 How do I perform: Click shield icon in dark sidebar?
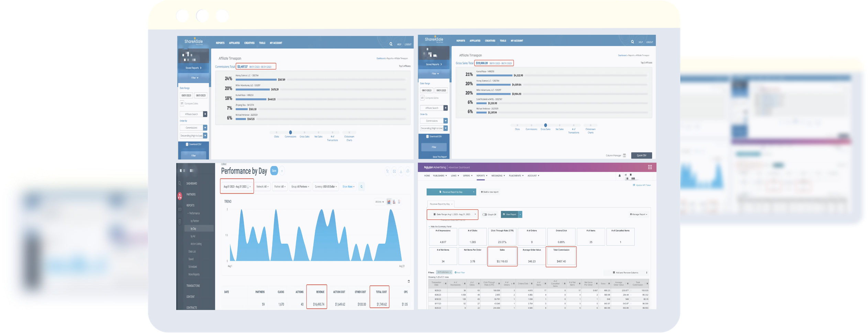coord(180,222)
